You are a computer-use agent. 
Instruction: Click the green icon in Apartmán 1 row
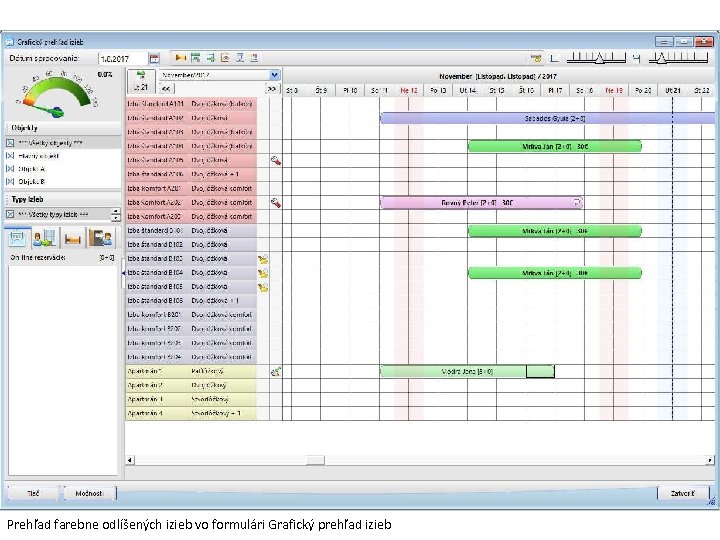[x=276, y=371]
